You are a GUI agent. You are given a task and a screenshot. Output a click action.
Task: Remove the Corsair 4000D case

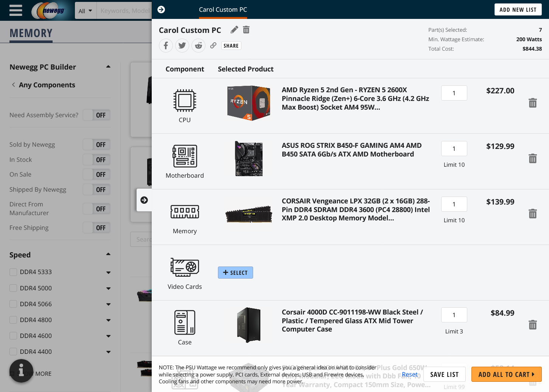point(532,325)
